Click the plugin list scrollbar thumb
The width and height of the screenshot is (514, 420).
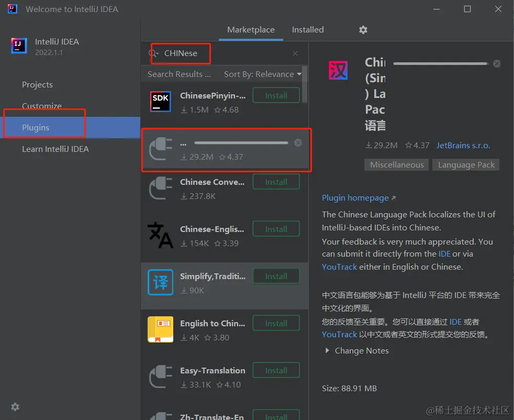(x=305, y=85)
